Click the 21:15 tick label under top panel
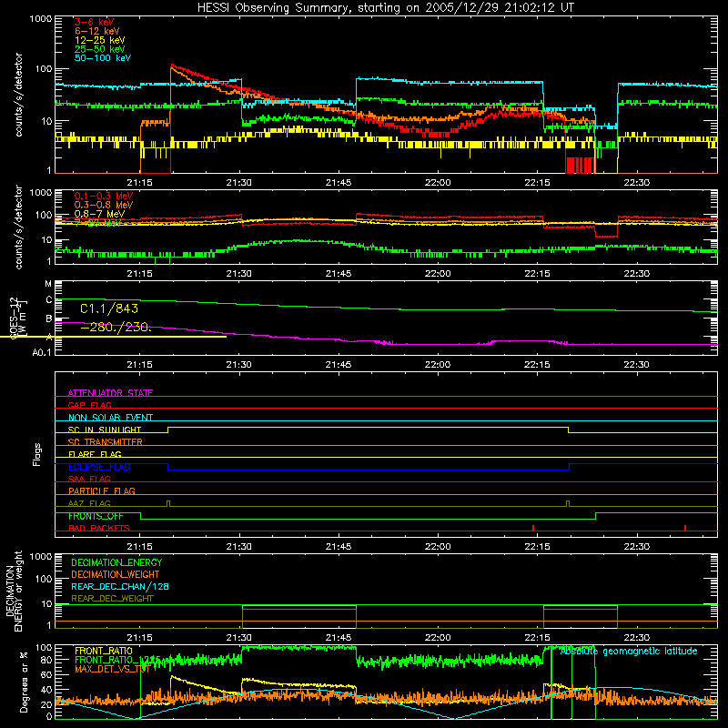 coord(140,183)
